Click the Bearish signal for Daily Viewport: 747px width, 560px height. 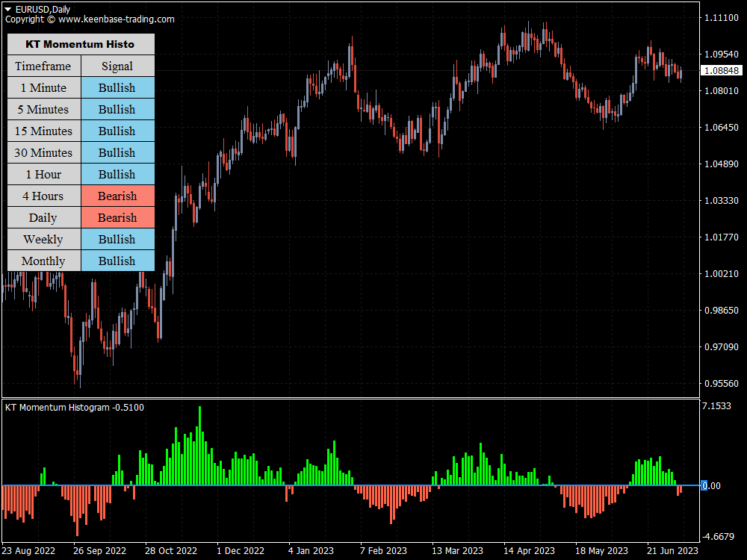point(117,217)
